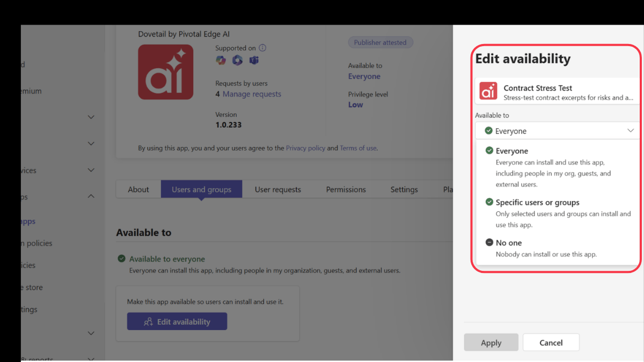The width and height of the screenshot is (644, 362).
Task: Switch to the User requests tab
Action: (x=277, y=189)
